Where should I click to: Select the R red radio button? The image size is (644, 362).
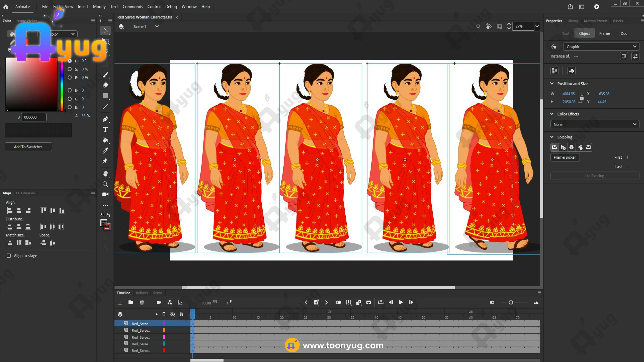(x=70, y=90)
